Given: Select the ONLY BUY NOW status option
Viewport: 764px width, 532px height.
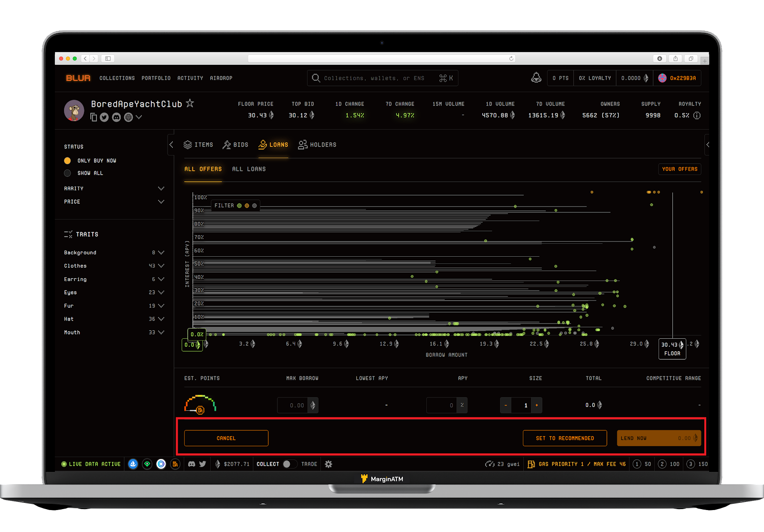Looking at the screenshot, I should [x=90, y=161].
